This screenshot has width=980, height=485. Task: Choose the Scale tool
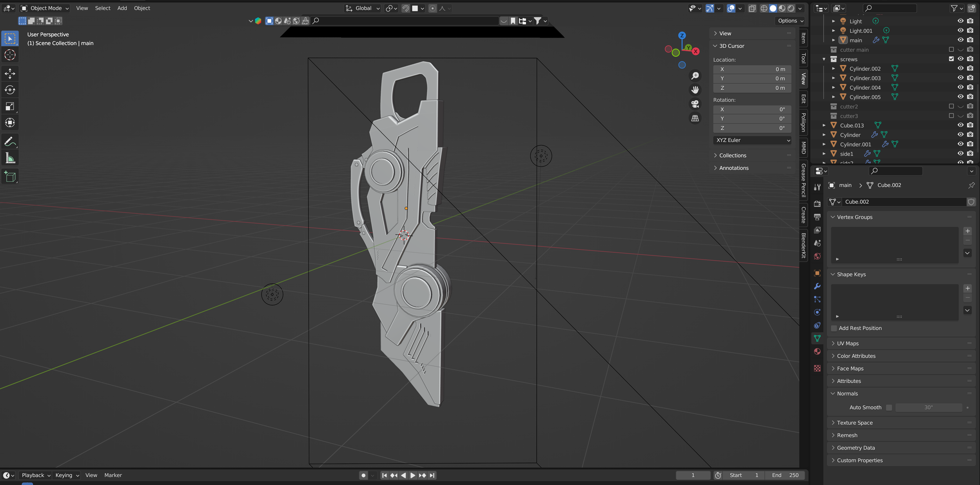point(10,107)
